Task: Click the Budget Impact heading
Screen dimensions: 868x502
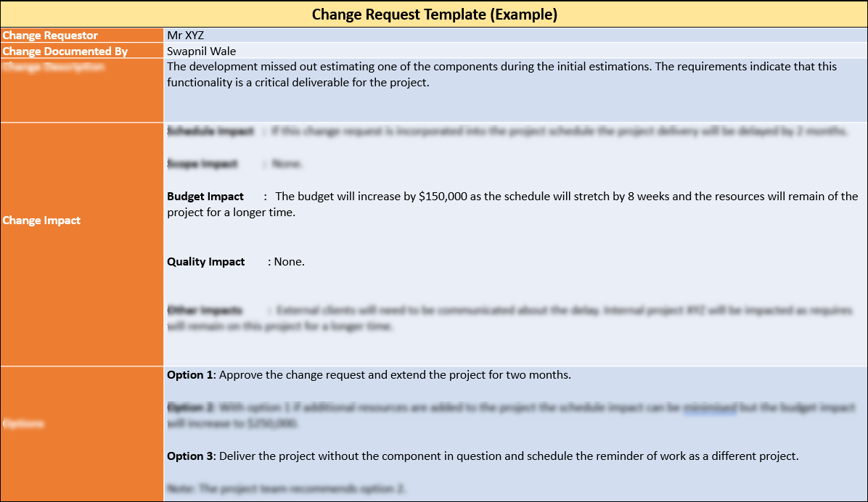Action: (205, 197)
